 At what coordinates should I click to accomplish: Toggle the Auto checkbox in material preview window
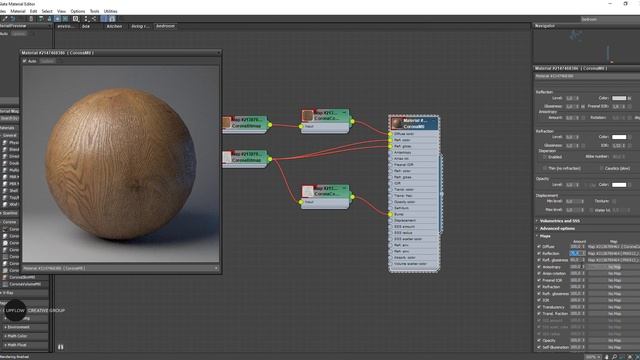(x=24, y=61)
